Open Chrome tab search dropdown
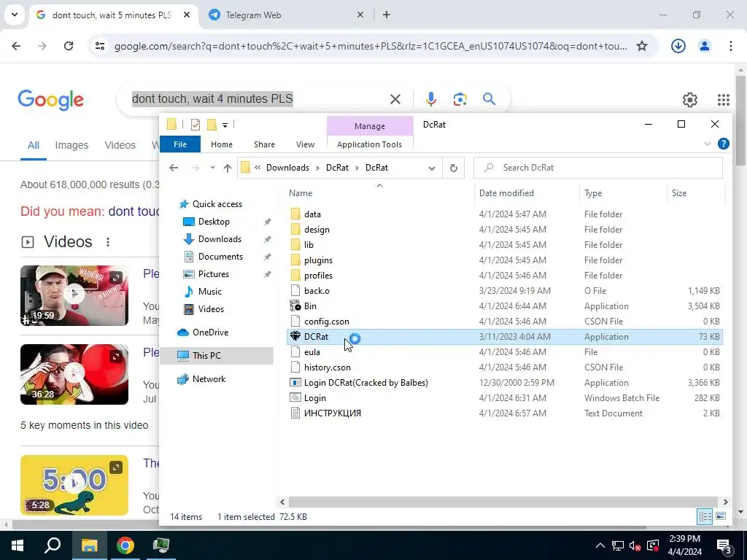The height and width of the screenshot is (560, 747). 15,15
